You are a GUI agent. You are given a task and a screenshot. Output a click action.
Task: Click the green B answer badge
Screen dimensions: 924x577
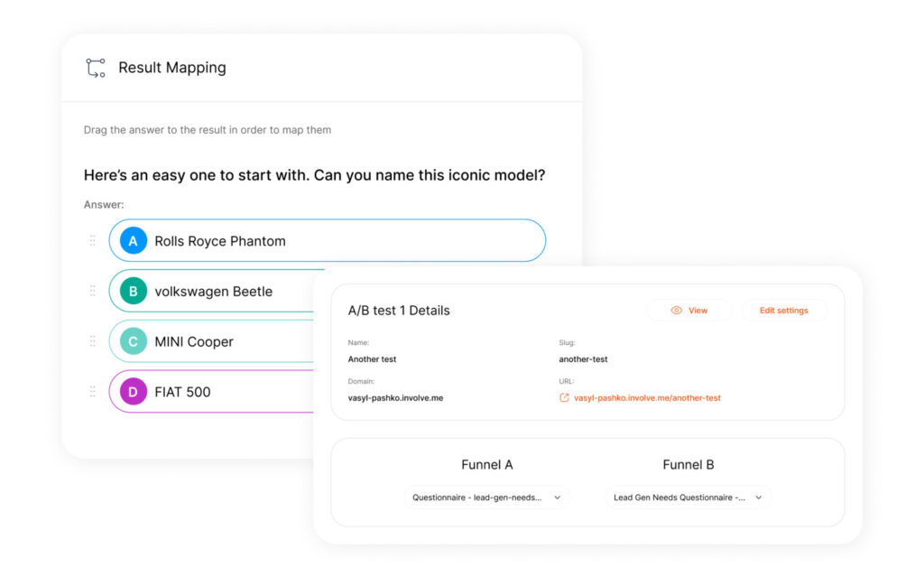click(x=133, y=291)
